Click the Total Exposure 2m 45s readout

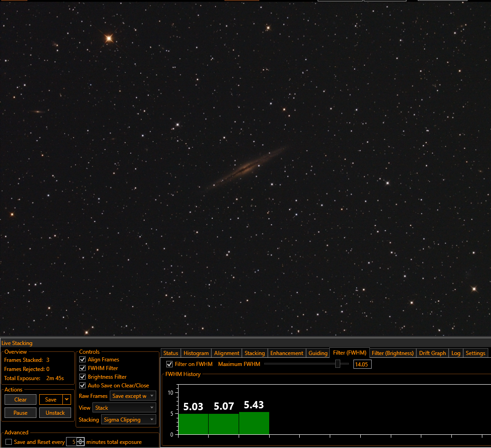(34, 378)
